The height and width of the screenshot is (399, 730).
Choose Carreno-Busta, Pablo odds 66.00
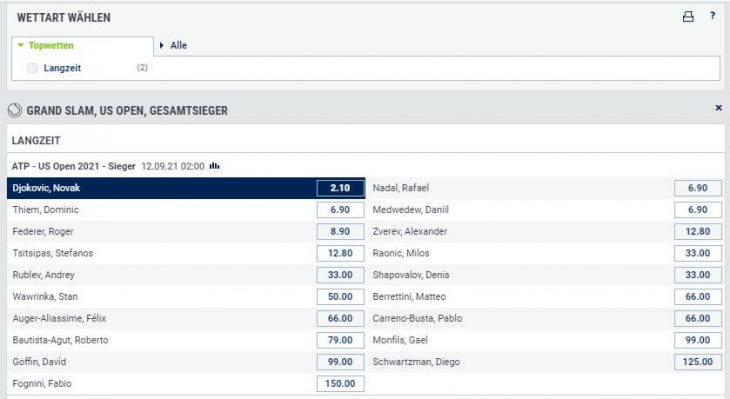[697, 318]
